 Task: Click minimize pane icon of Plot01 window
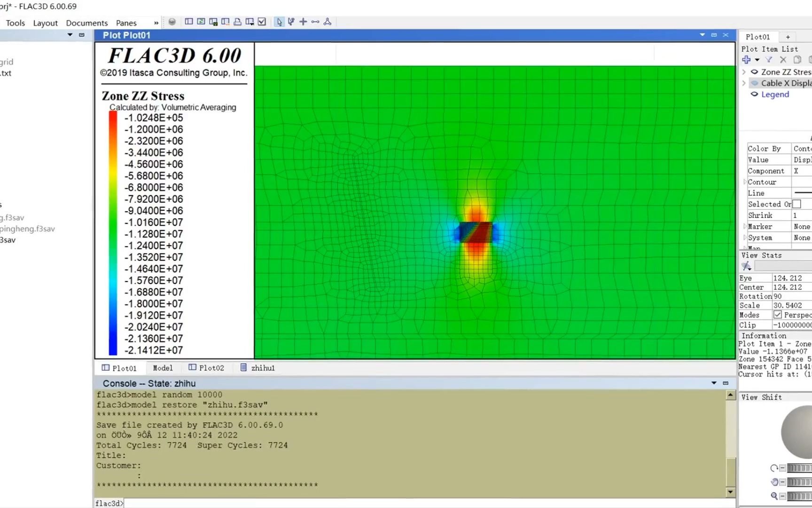click(x=714, y=35)
